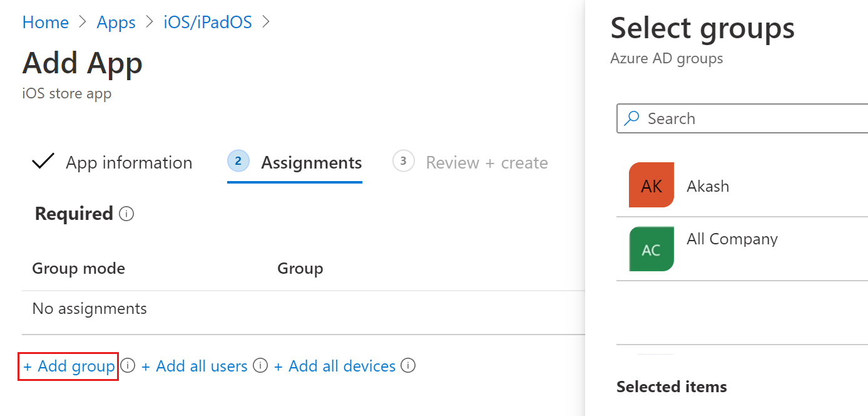Click the info icon beside Add group
The height and width of the screenshot is (416, 868).
tap(128, 365)
